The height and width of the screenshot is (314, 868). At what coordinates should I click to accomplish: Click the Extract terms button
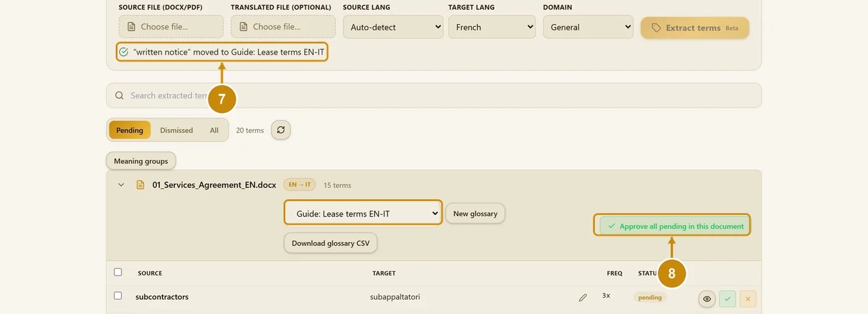coord(694,28)
